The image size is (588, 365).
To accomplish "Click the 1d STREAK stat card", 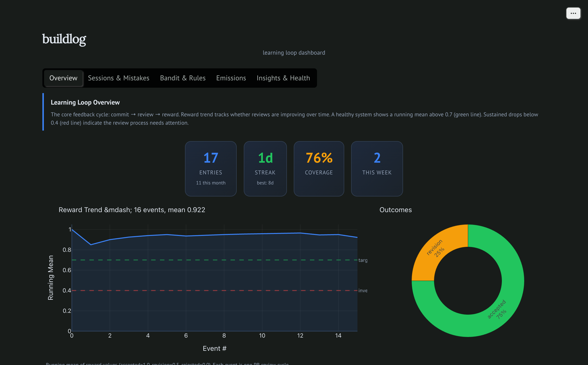I will click(x=265, y=169).
